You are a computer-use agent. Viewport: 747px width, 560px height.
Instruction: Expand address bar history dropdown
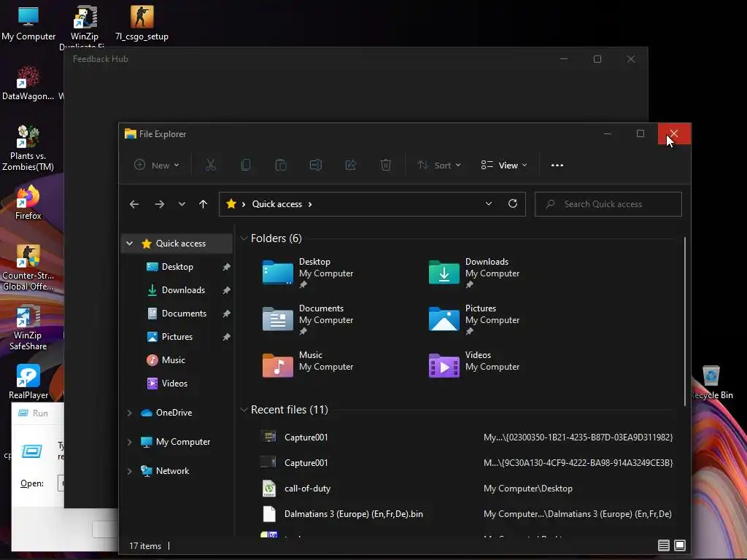(x=488, y=204)
